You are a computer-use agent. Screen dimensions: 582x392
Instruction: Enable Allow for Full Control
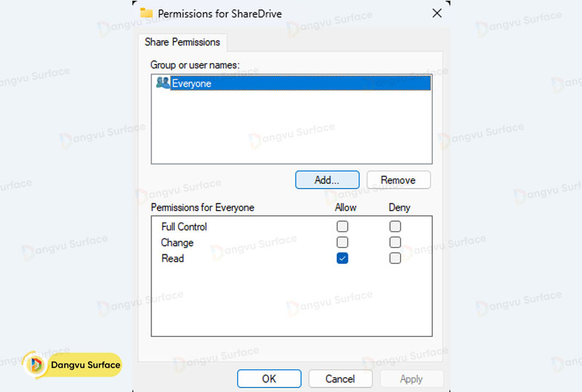(x=342, y=227)
